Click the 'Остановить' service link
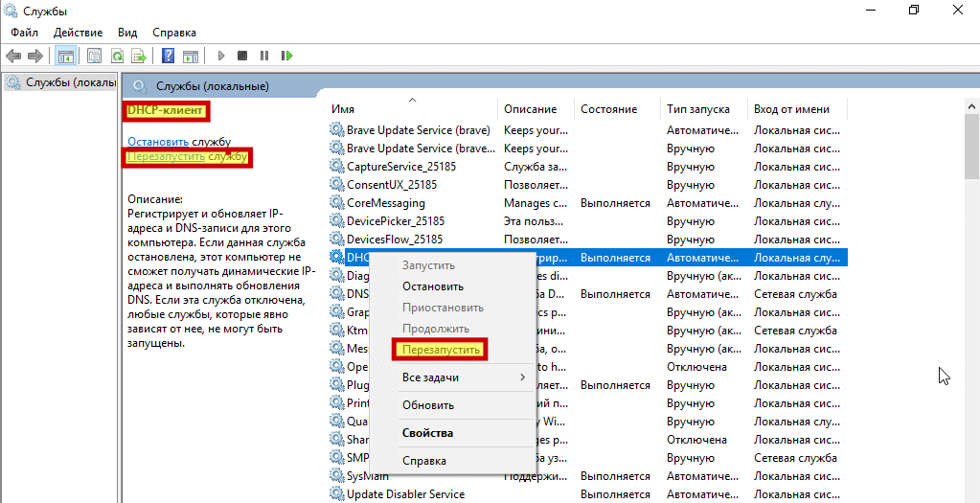The image size is (980, 503). (158, 141)
